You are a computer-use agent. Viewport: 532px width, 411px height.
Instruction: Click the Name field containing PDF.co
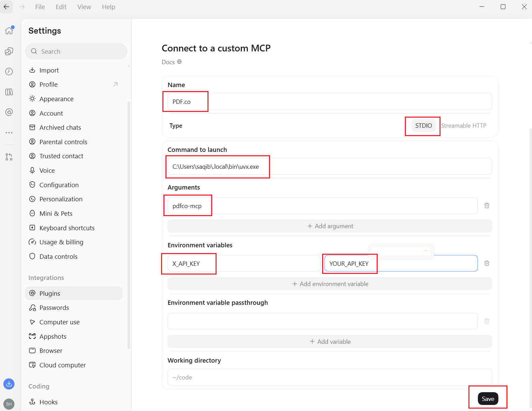[x=330, y=101]
